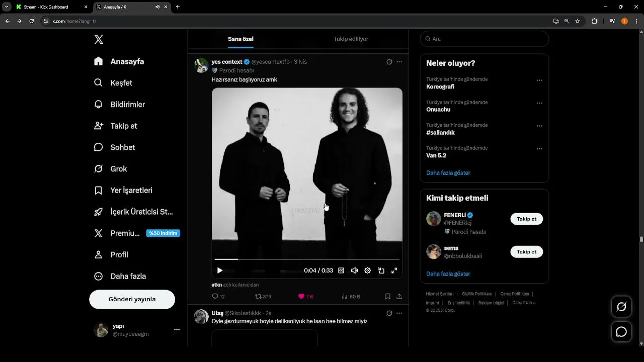Open video settings gear icon

[368, 270]
